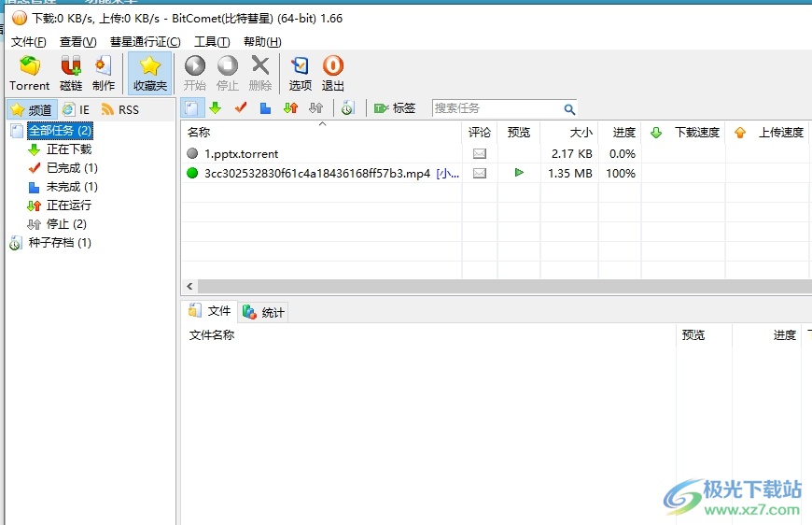Filter running tasks with green-orange arrows icon
Viewport: 812px width, 525px height.
point(291,107)
